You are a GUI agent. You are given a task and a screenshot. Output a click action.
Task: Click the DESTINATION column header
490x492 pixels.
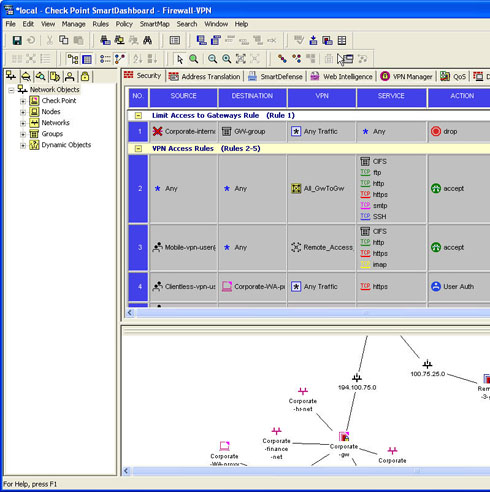tap(252, 98)
